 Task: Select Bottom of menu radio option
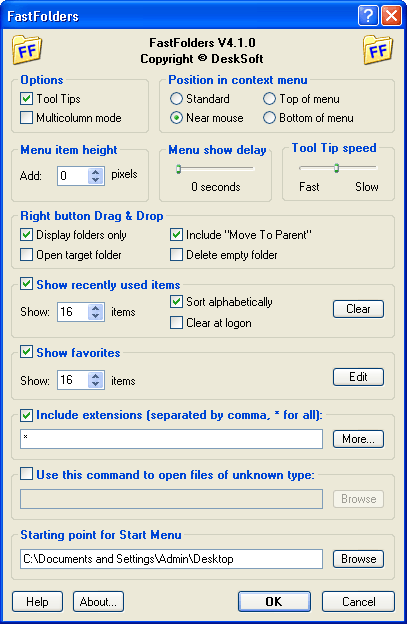click(x=269, y=118)
